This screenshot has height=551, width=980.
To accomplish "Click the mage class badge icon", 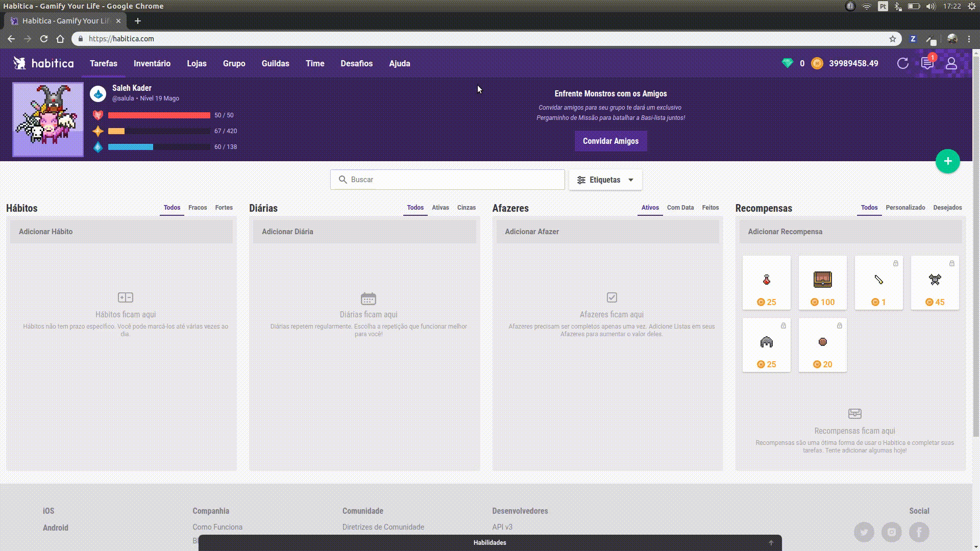I will (x=98, y=93).
